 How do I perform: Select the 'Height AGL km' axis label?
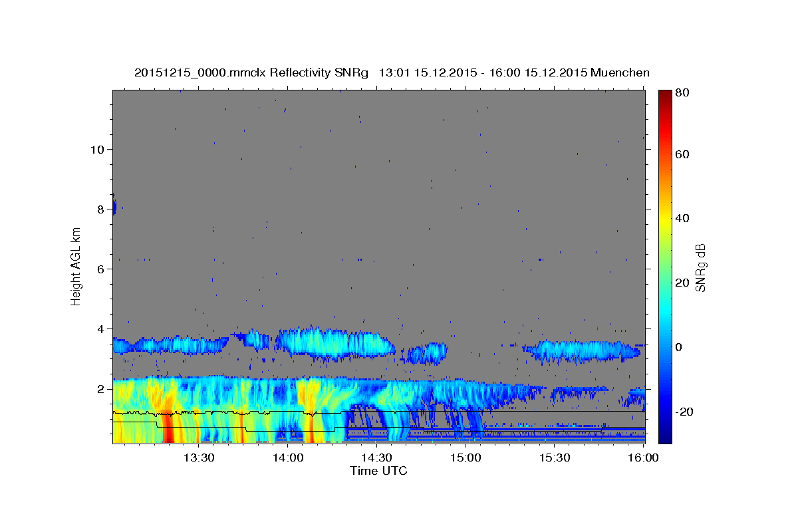[x=76, y=265]
